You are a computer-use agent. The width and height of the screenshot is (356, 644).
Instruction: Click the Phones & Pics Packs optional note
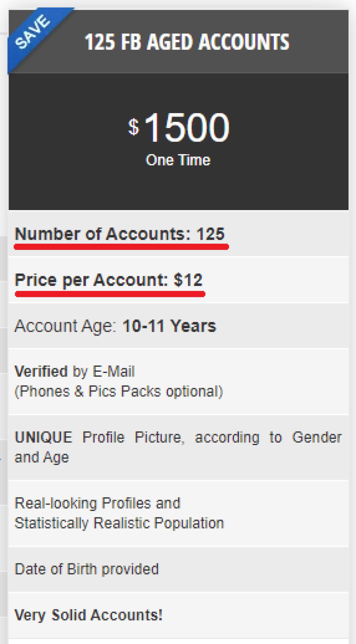coord(119,391)
